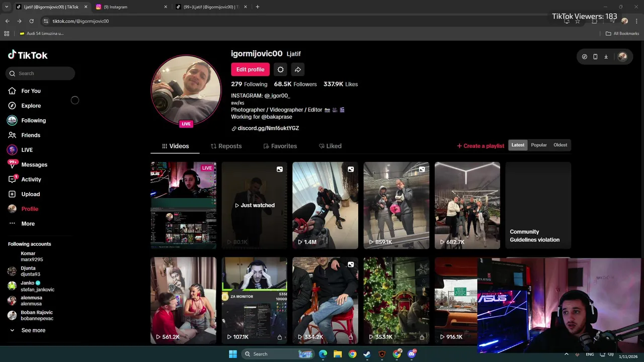Viewport: 644px width, 362px height.
Task: Open LIVE from the sidebar
Action: click(x=20, y=150)
